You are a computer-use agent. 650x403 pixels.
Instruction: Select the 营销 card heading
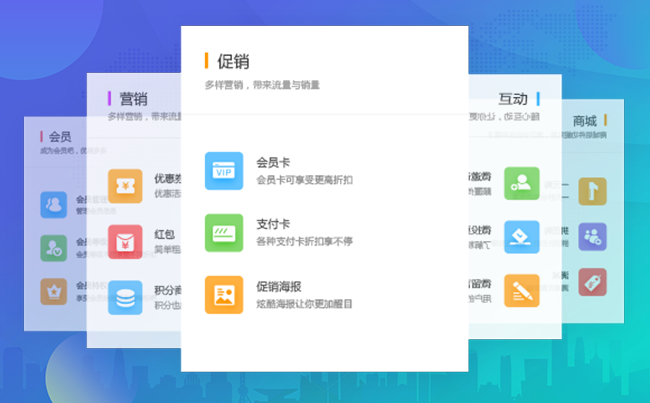pos(133,99)
